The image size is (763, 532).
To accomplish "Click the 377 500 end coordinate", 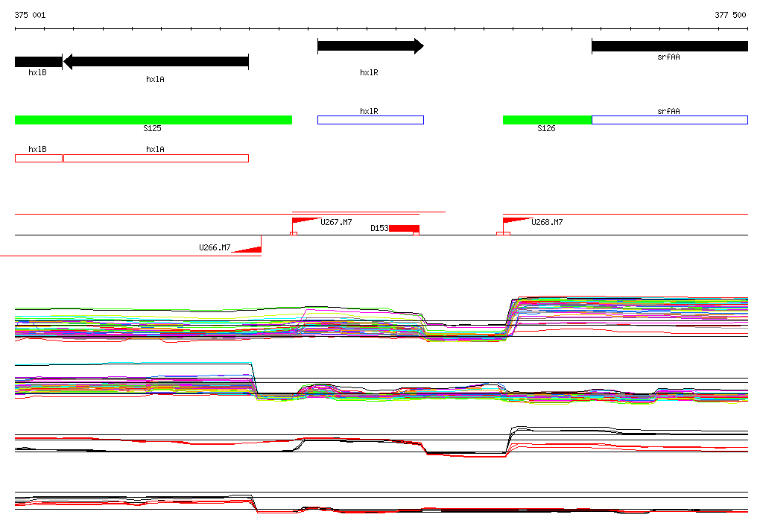I will pyautogui.click(x=730, y=15).
